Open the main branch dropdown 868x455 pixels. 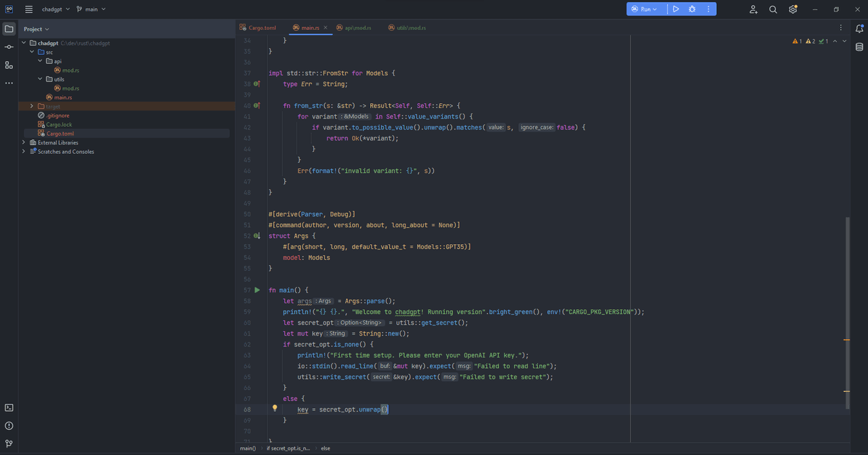91,9
